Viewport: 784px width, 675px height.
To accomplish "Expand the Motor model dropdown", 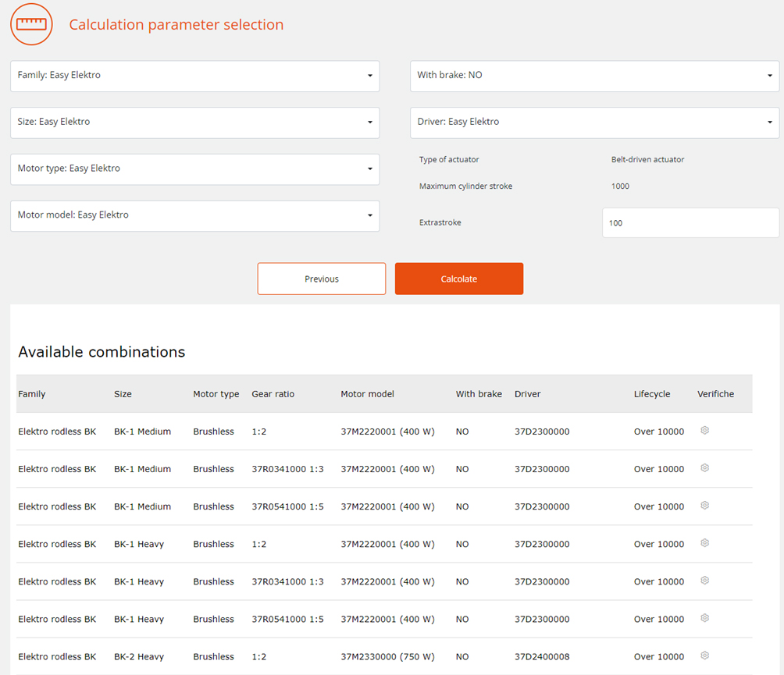I will click(194, 215).
